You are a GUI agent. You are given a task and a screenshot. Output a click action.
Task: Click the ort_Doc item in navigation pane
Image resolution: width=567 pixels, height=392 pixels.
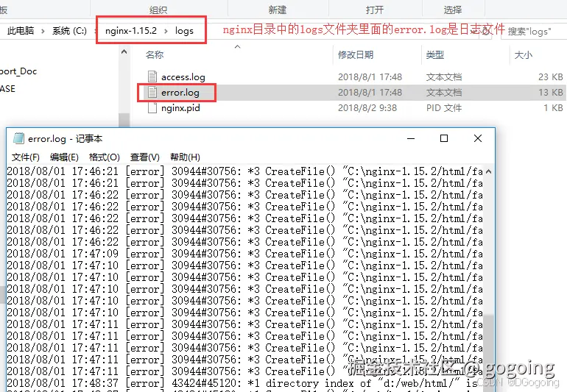tap(18, 71)
